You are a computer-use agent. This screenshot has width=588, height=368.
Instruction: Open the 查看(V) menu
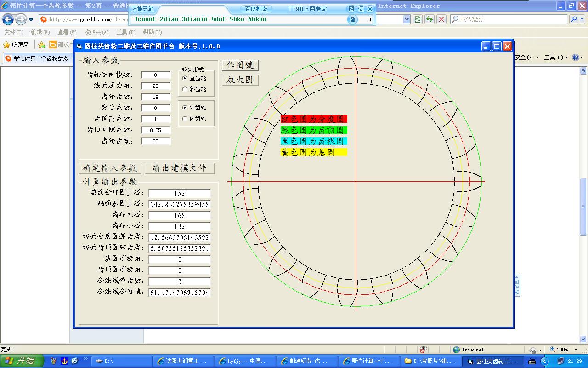tap(67, 32)
